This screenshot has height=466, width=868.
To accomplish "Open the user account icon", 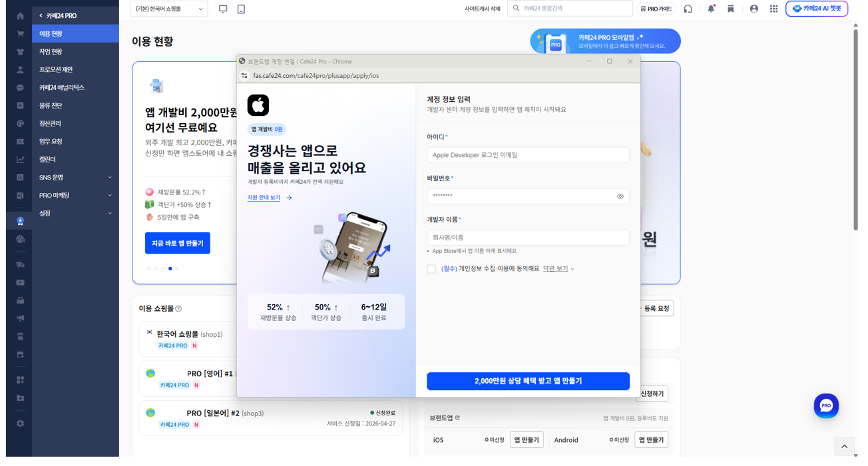I will [x=754, y=9].
